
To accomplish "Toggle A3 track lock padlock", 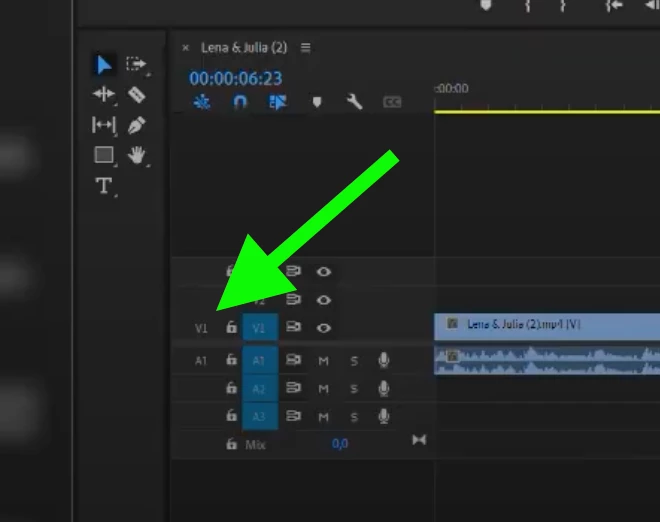I will [231, 416].
